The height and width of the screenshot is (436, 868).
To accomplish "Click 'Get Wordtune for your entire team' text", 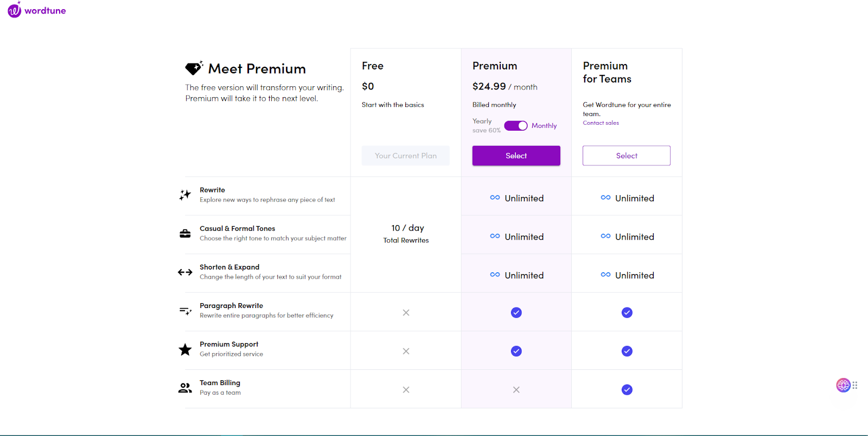I will coord(627,109).
